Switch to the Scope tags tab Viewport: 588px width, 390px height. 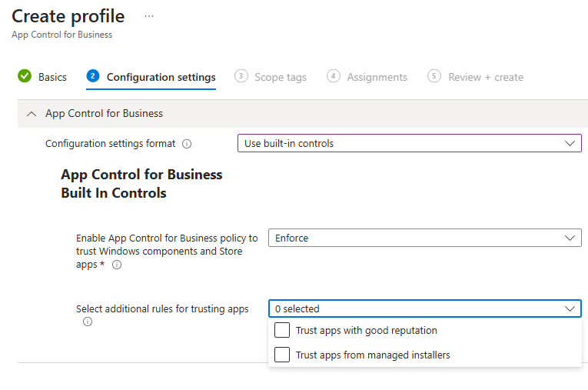[280, 77]
